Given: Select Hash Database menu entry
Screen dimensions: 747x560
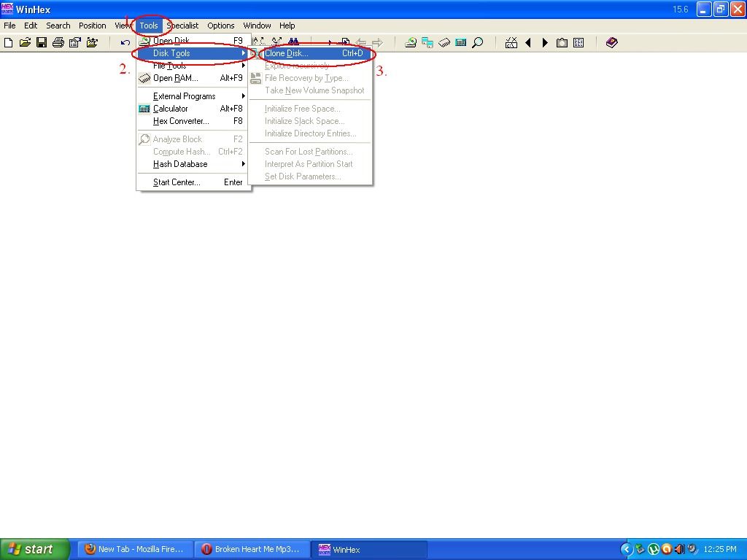Looking at the screenshot, I should tap(193, 164).
